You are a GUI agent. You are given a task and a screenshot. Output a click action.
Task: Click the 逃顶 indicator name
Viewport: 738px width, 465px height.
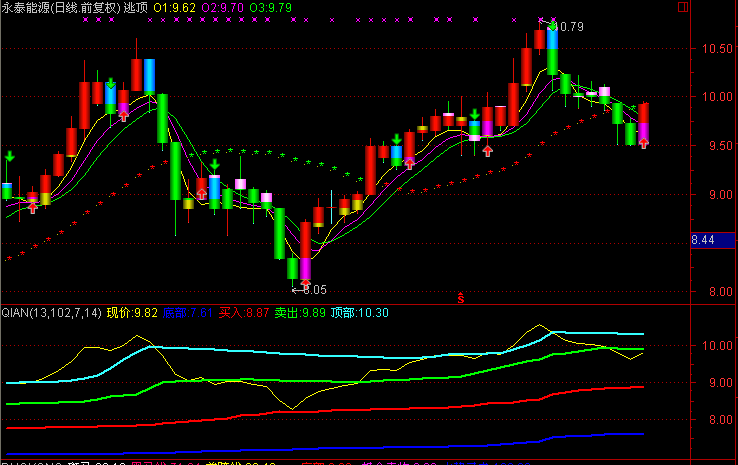pos(137,7)
